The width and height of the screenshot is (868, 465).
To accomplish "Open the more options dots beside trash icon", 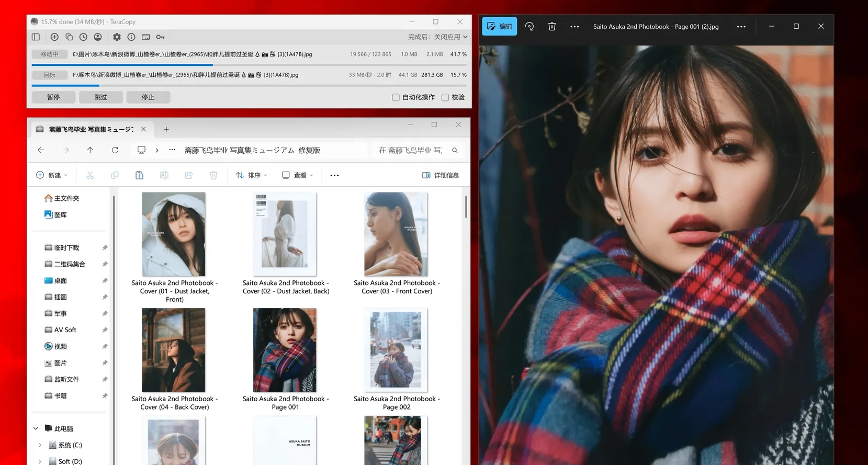I will (574, 26).
